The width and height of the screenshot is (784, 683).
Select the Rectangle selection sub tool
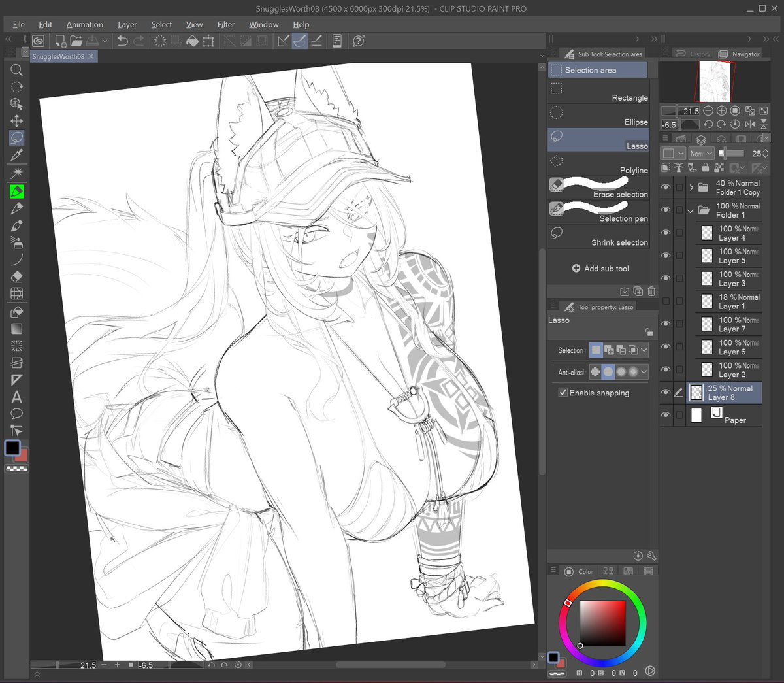coord(598,92)
